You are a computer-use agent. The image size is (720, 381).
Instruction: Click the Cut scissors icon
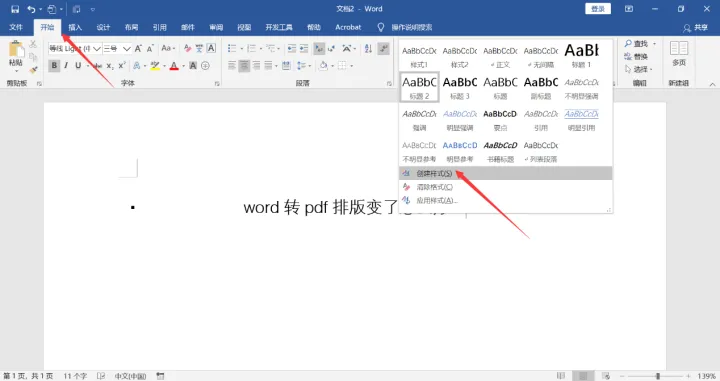pyautogui.click(x=33, y=44)
